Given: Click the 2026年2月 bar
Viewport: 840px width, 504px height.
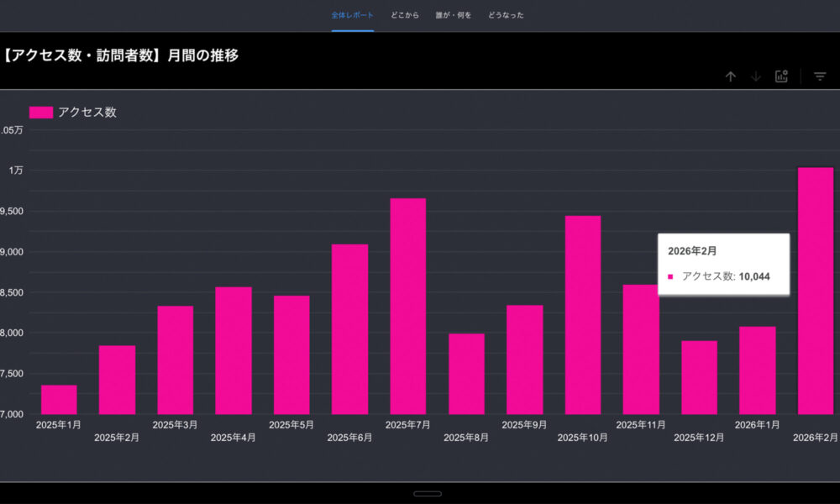Looking at the screenshot, I should 816,291.
